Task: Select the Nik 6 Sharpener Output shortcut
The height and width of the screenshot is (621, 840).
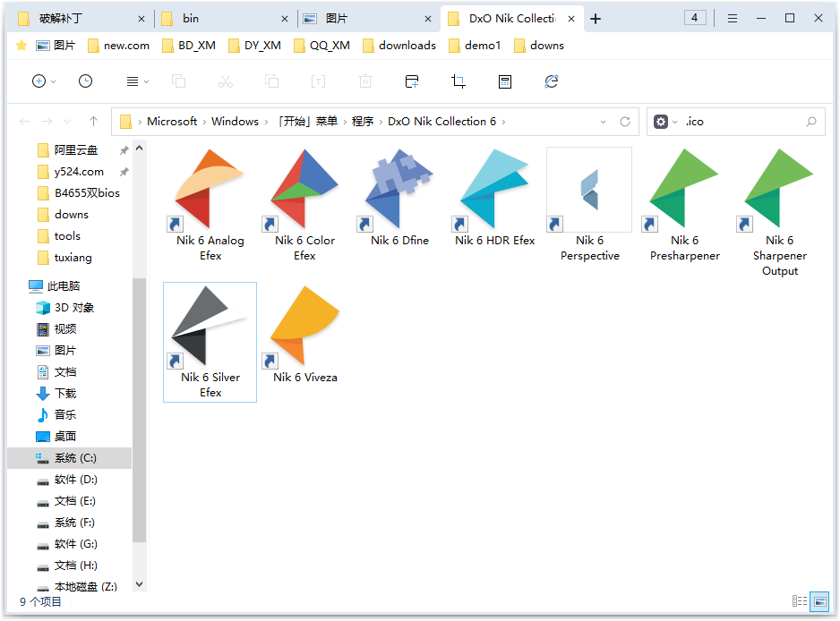Action: pyautogui.click(x=779, y=213)
